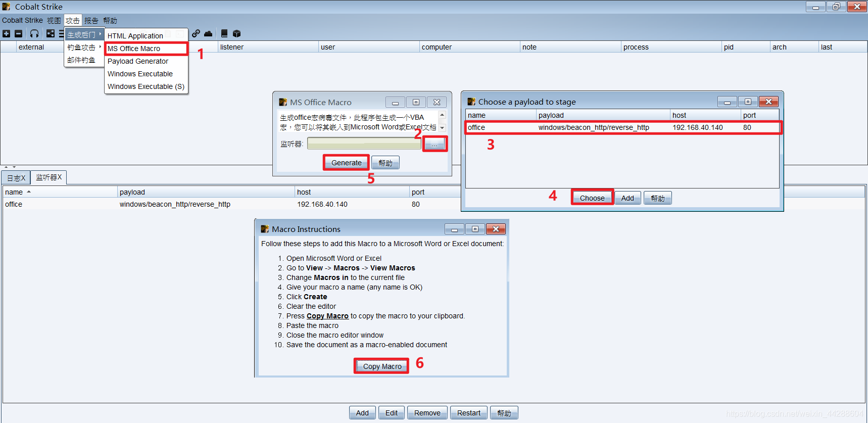Click the minus disconnect icon in toolbar
The height and width of the screenshot is (423, 868).
coord(19,34)
